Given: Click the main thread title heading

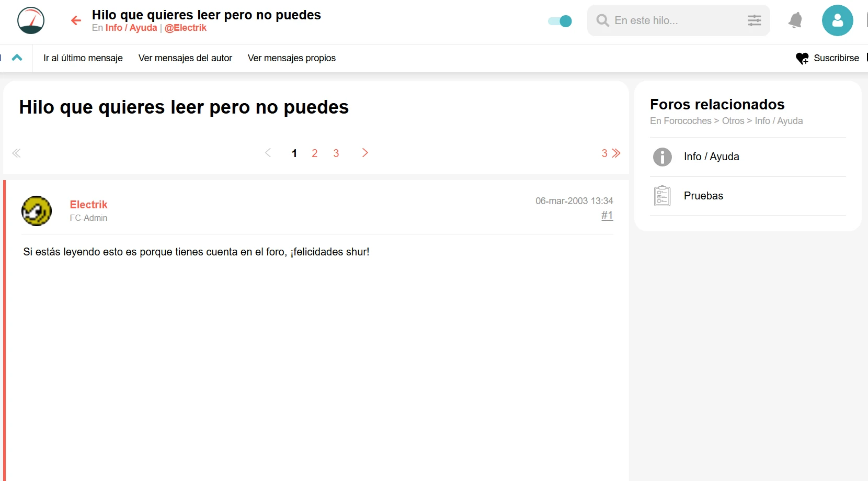Looking at the screenshot, I should coord(184,107).
